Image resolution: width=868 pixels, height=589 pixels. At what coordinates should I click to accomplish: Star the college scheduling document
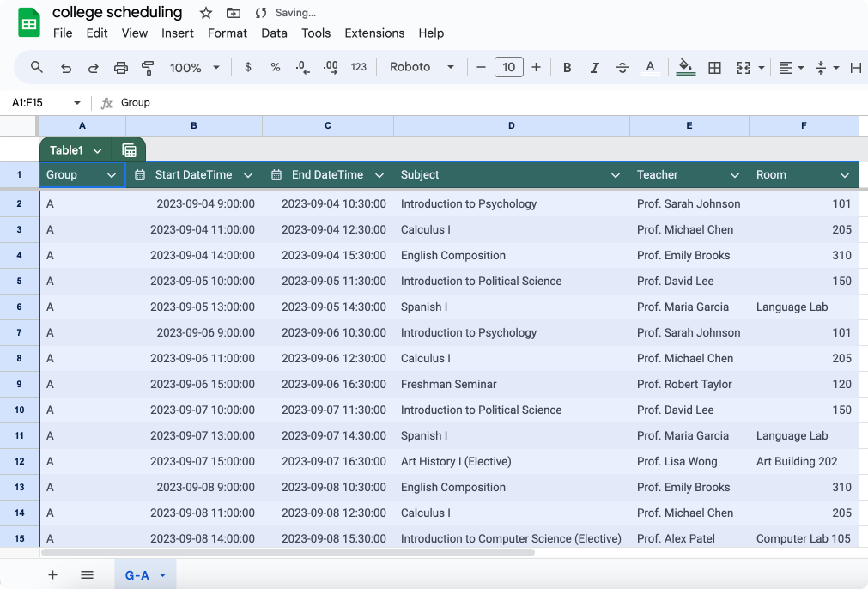(x=206, y=13)
